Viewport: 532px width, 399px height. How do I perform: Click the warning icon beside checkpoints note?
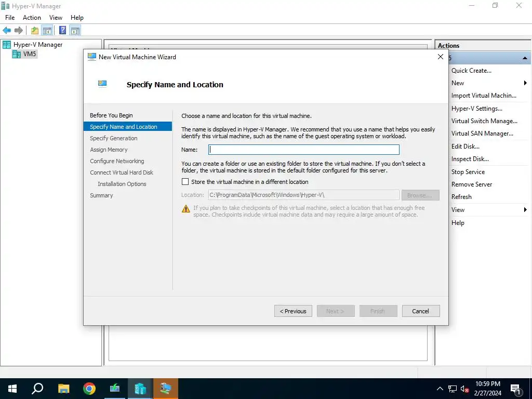point(186,209)
